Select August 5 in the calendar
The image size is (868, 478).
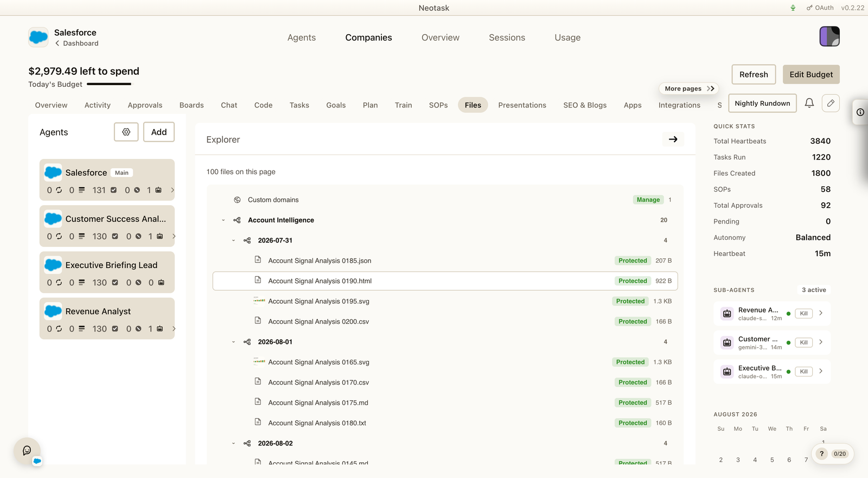[772, 460]
